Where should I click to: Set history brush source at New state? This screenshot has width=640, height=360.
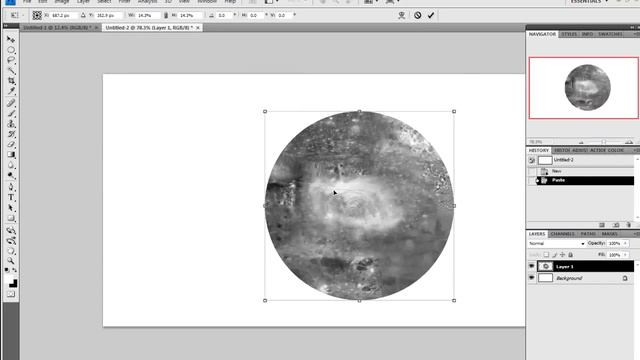click(x=531, y=171)
